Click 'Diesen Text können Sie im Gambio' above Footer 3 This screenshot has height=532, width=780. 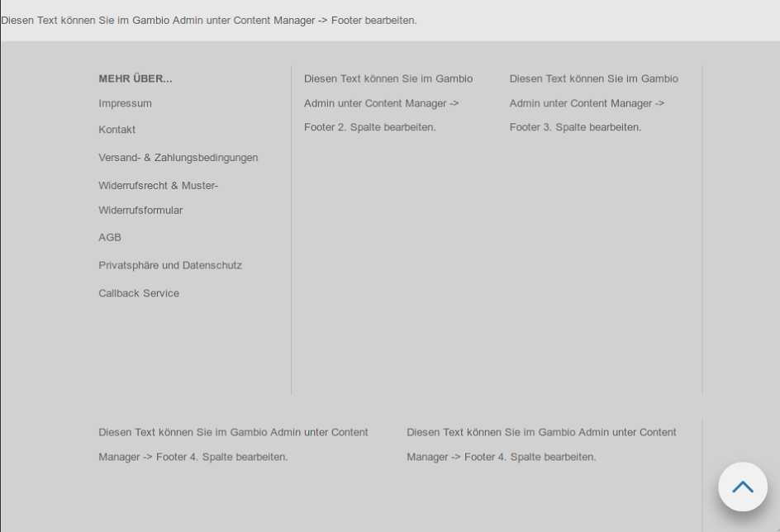[x=593, y=78]
